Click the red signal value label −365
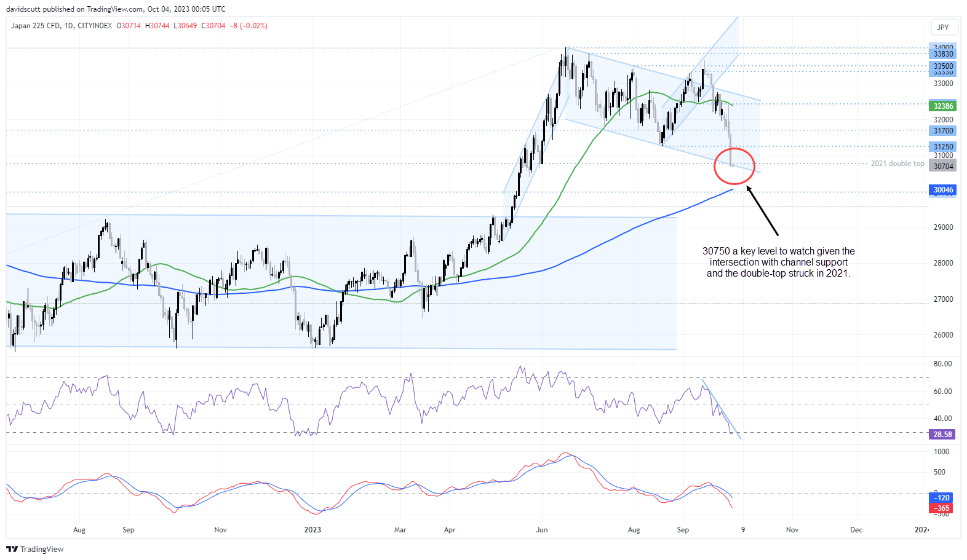The image size is (967, 560). coord(942,508)
